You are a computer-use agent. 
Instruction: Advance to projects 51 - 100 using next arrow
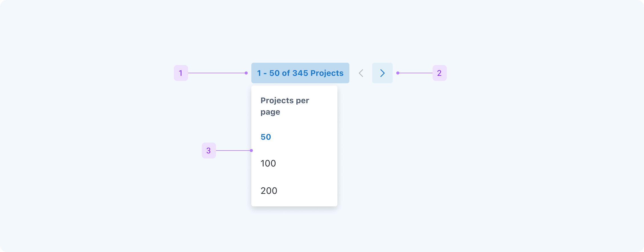tap(382, 73)
